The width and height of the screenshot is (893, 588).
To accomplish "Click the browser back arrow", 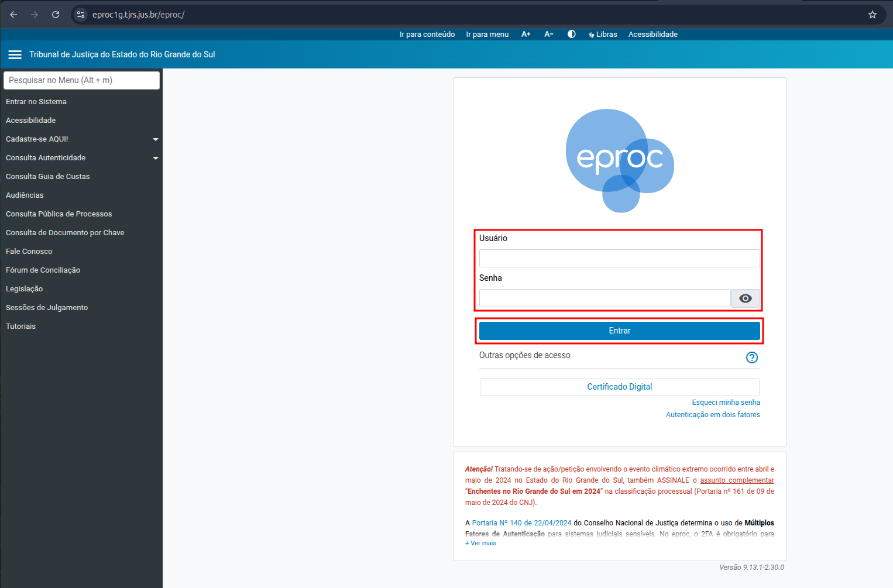I will click(13, 15).
